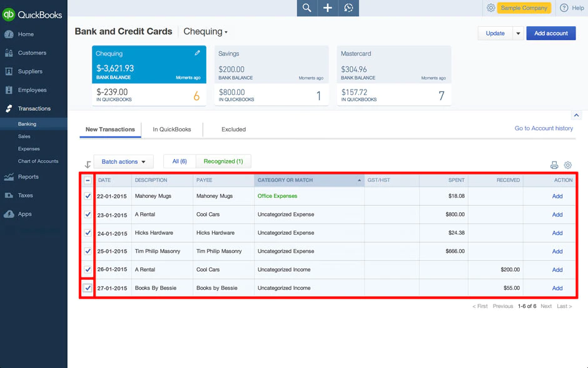Image resolution: width=588 pixels, height=368 pixels.
Task: Add the Books By Bessie transaction
Action: 557,288
